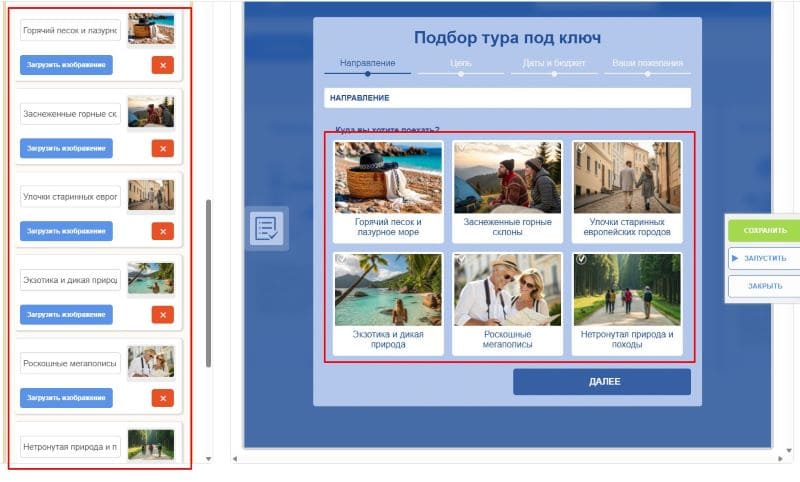Screen dimensions: 800x482
Task: Edit the 'Роскошные мегаполисы' text field
Action: point(70,363)
